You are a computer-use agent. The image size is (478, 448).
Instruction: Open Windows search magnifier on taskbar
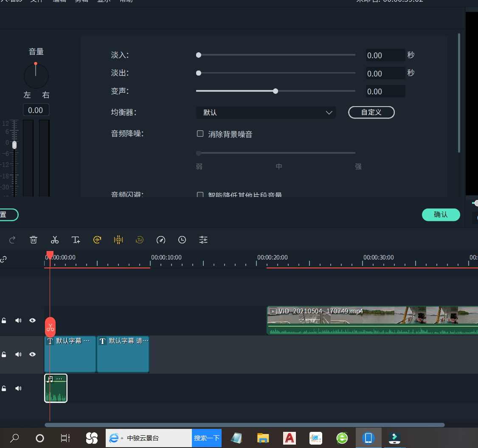tap(14, 438)
